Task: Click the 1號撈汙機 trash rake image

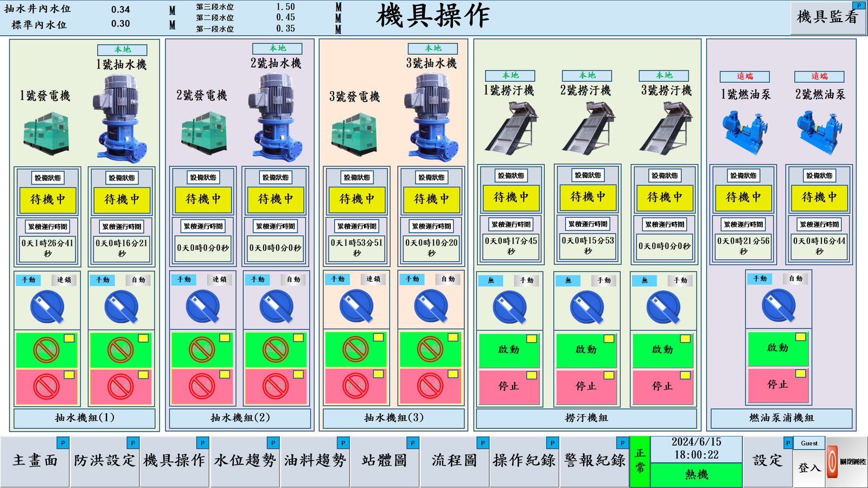Action: point(511,127)
